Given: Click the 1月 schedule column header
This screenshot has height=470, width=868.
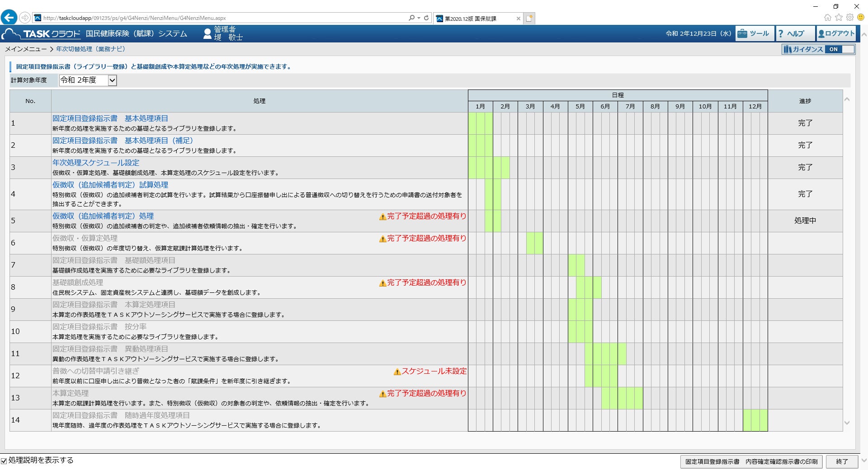Looking at the screenshot, I should (480, 107).
